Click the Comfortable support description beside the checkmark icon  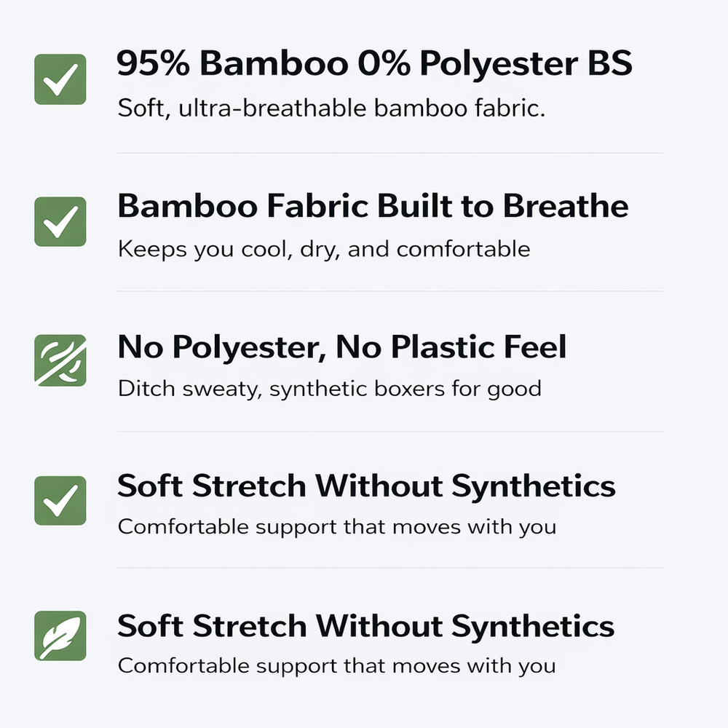[336, 526]
